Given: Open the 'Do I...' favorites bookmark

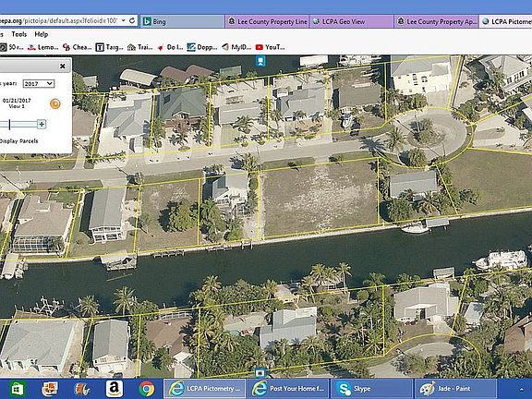Looking at the screenshot, I should pos(170,47).
